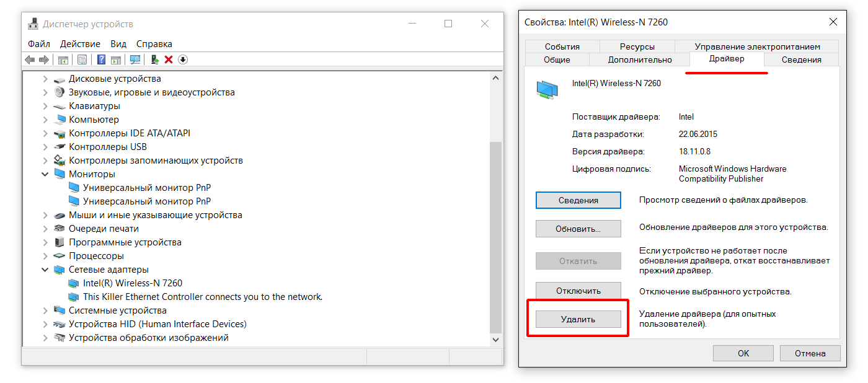This screenshot has width=868, height=383.
Task: Expand the Процессоры category
Action: click(x=45, y=256)
